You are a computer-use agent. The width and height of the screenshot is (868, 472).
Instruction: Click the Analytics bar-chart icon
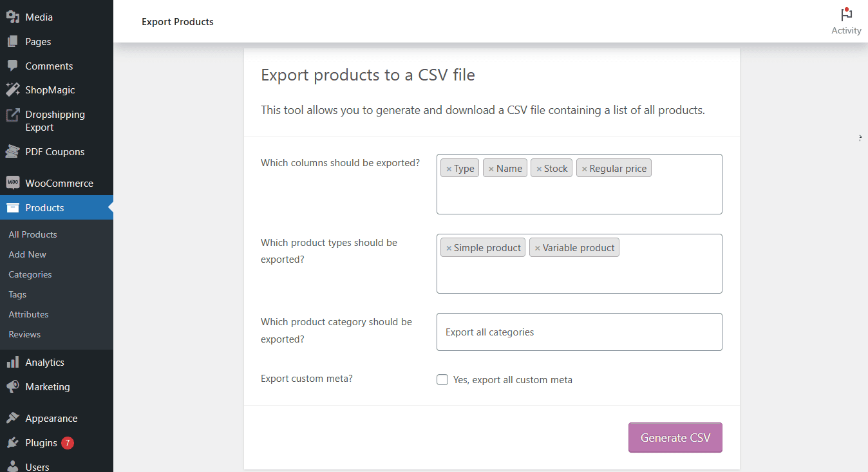pos(13,362)
